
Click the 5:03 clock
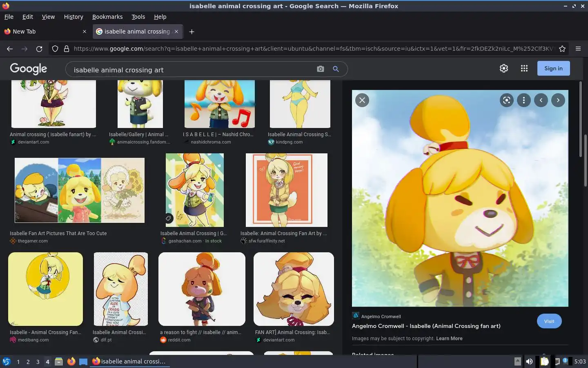[580, 361]
